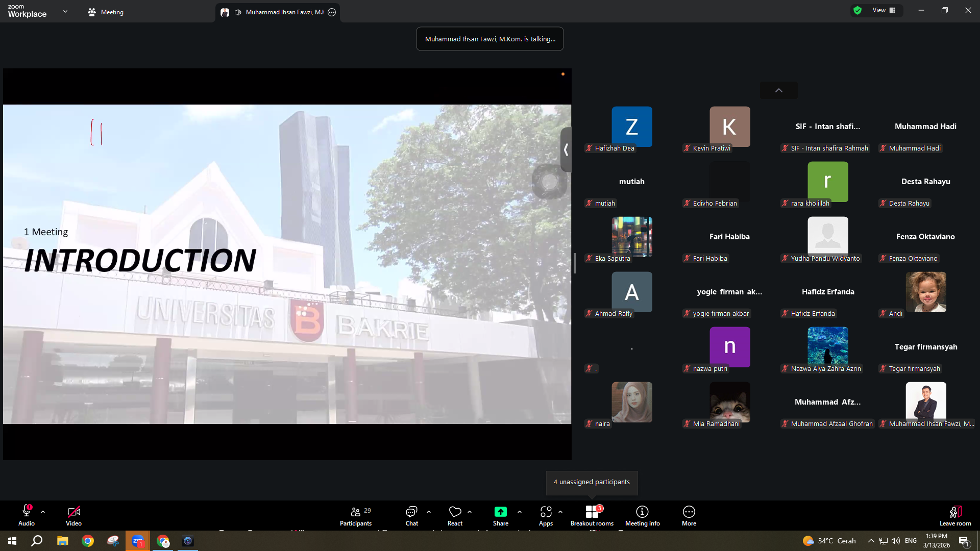Click Mia Ramadhani cat avatar
The width and height of the screenshot is (980, 551).
[x=730, y=402]
